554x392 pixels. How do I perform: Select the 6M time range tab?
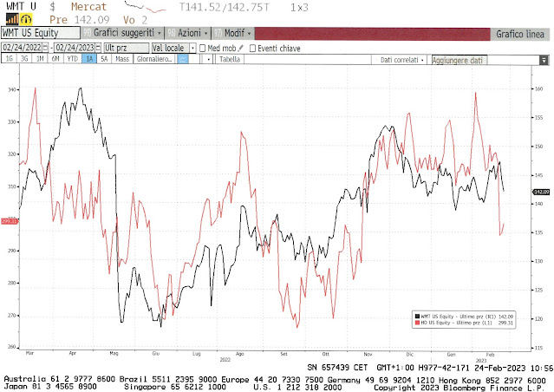[55, 59]
